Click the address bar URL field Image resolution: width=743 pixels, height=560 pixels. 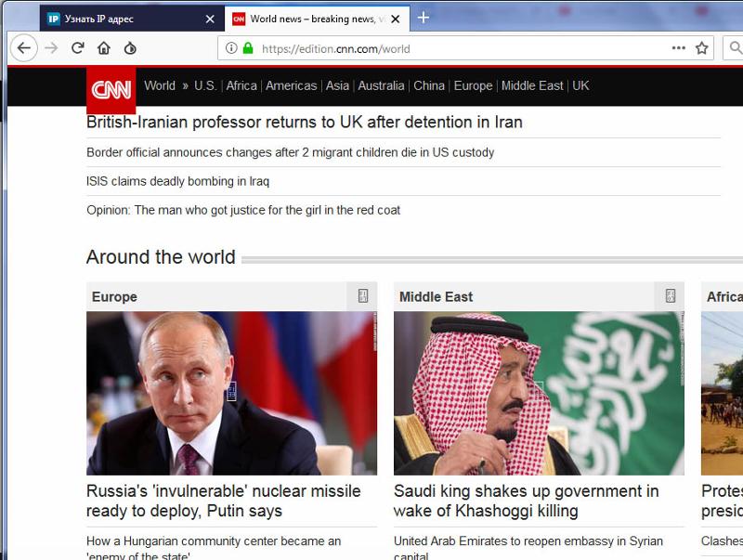click(x=464, y=48)
